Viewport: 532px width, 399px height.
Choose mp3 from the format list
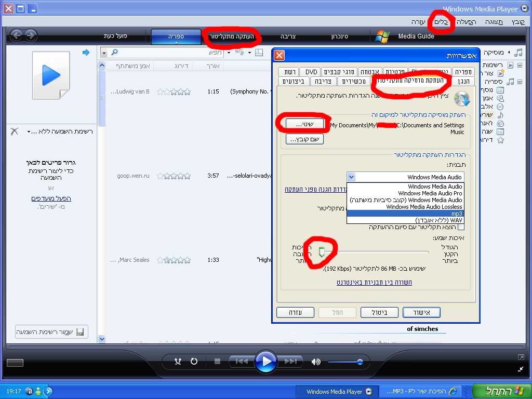point(405,214)
